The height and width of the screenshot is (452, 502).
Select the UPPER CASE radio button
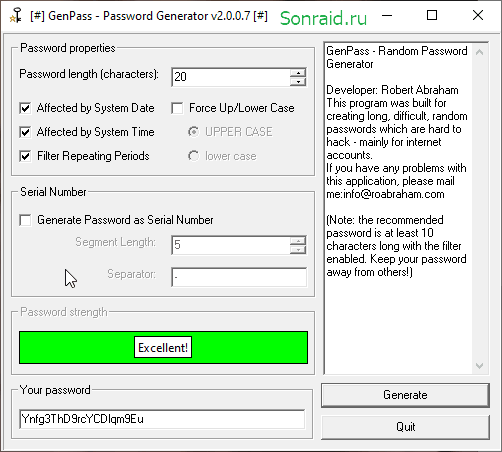193,132
